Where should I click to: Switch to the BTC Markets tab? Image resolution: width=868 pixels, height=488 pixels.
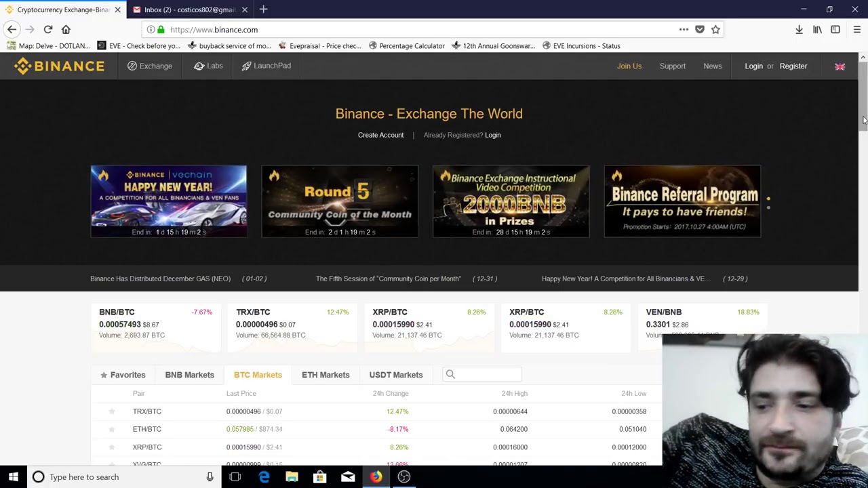[258, 375]
